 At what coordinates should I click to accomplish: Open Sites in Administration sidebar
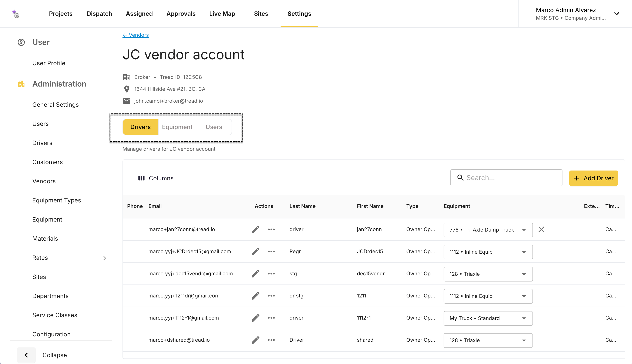39,277
